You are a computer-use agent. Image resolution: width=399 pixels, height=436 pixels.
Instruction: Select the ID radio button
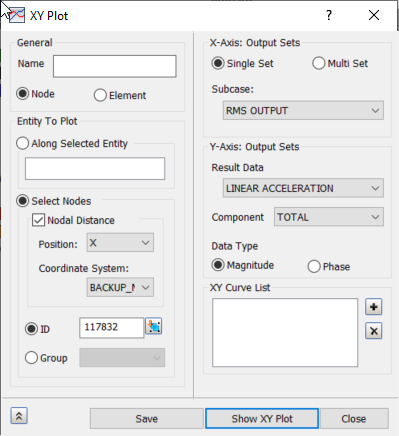pyautogui.click(x=31, y=329)
